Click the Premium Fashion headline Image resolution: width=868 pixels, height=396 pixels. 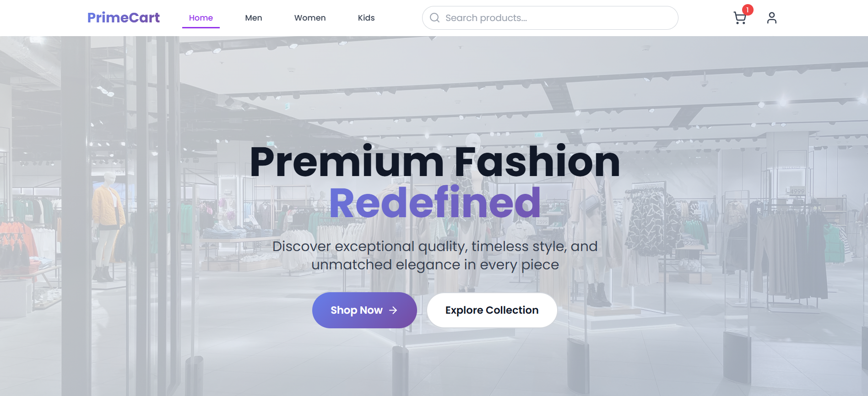point(435,162)
